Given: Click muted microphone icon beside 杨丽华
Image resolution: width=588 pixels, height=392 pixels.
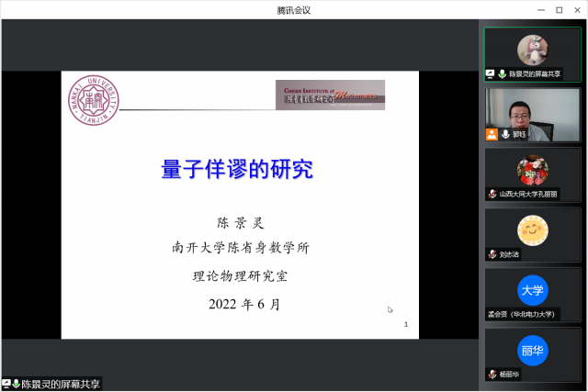Looking at the screenshot, I should click(492, 375).
